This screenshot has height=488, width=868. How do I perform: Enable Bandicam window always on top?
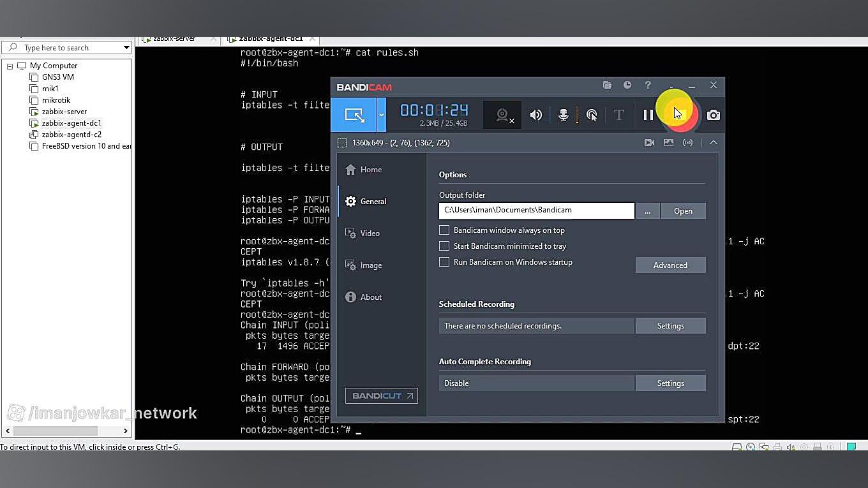tap(444, 230)
